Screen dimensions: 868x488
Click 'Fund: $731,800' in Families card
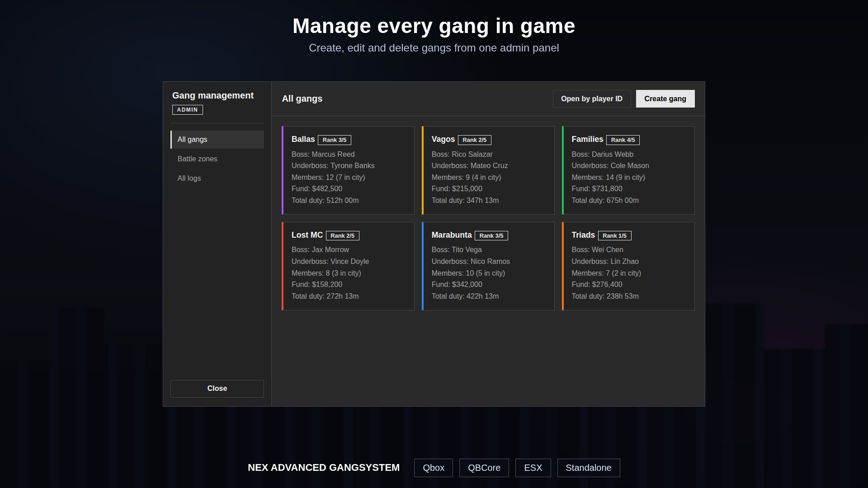(597, 189)
